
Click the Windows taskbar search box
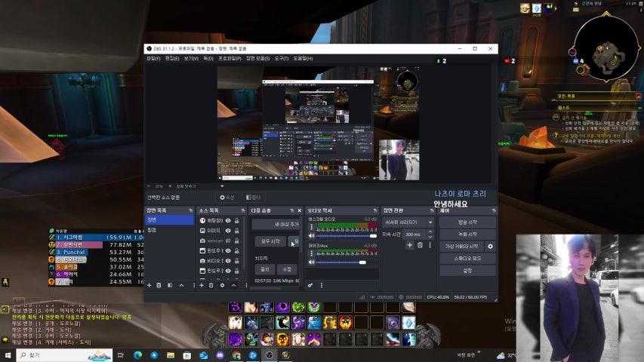64,355
